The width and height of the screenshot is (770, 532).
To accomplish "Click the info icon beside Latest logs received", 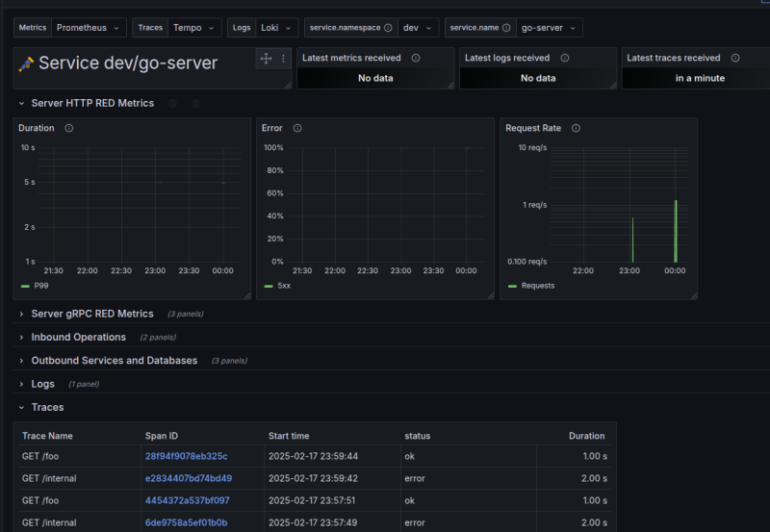I will point(564,58).
